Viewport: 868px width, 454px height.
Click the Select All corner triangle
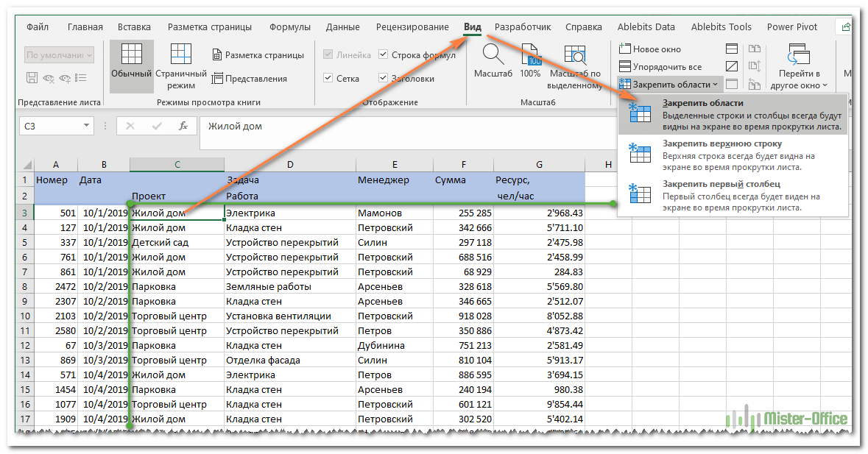(x=27, y=165)
